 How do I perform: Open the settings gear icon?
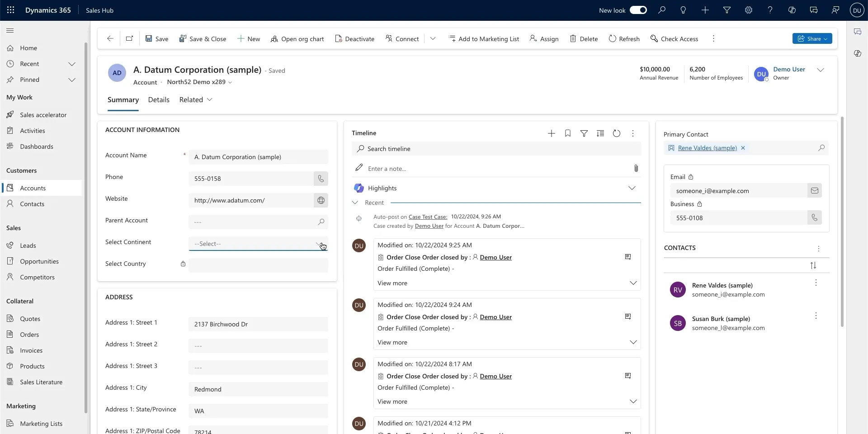(x=749, y=10)
